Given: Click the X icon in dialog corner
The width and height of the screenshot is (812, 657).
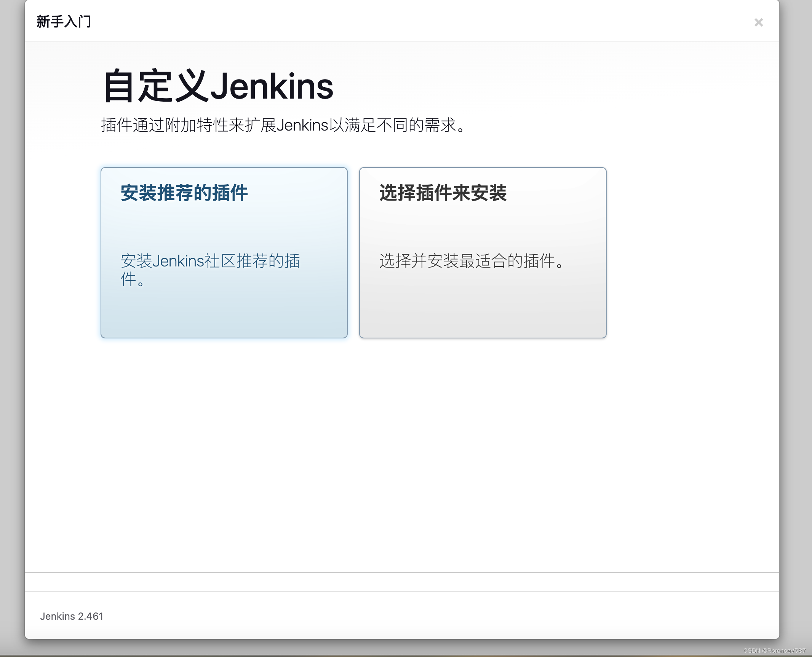Looking at the screenshot, I should tap(759, 23).
